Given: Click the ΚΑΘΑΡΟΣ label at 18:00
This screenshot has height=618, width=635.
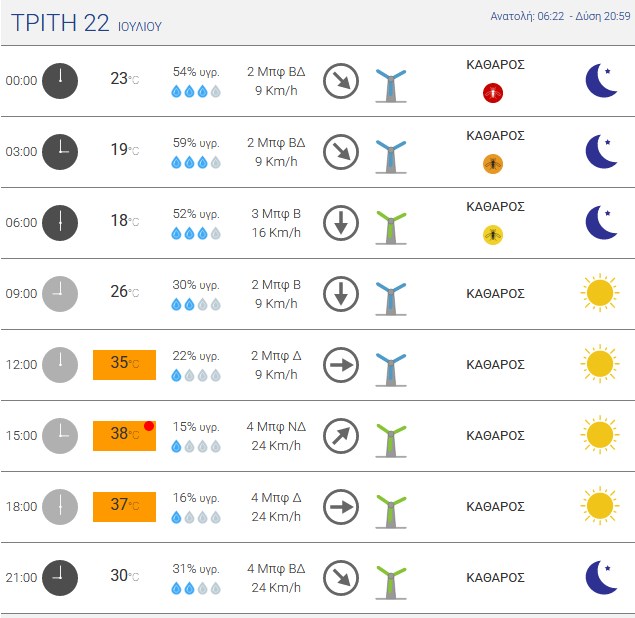Looking at the screenshot, I should [x=495, y=506].
